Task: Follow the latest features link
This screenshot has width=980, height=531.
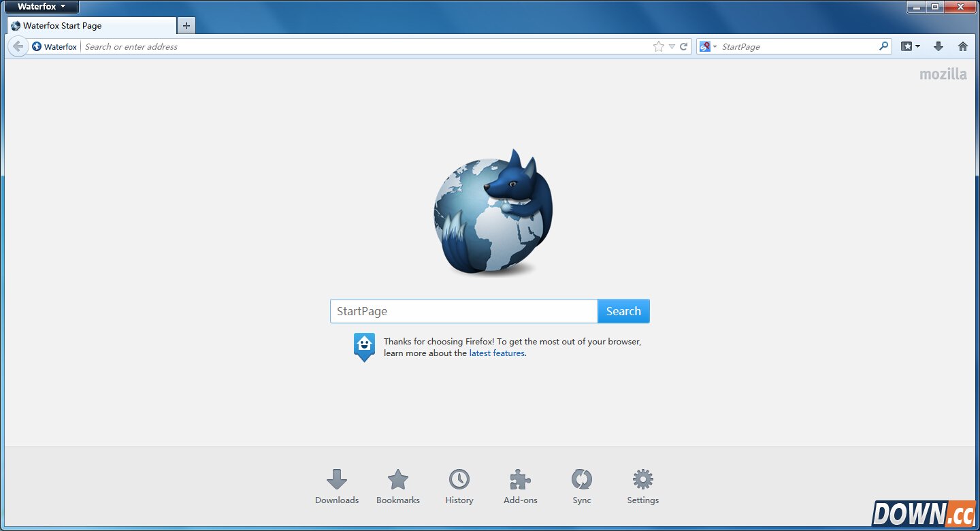Action: [x=497, y=353]
